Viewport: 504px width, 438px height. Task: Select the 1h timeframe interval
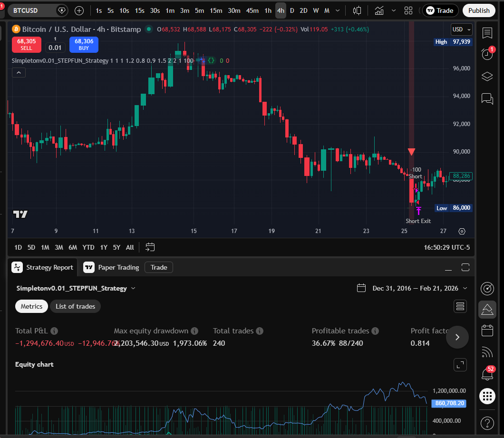point(267,10)
